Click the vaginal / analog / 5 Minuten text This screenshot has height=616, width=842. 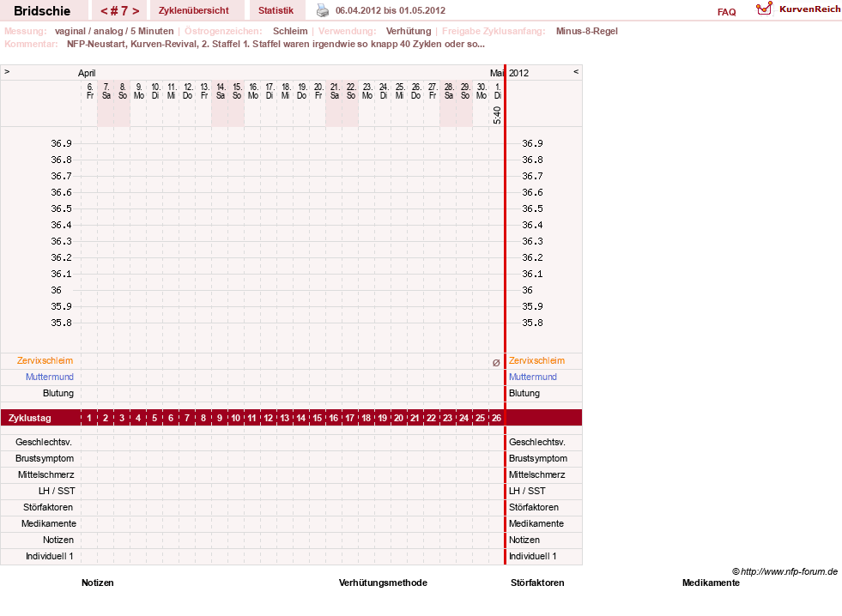pos(114,31)
